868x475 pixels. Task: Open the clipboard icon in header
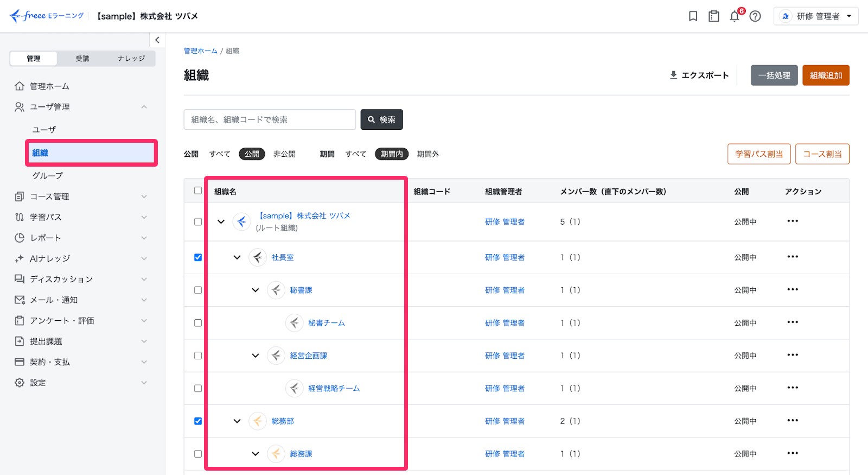714,16
